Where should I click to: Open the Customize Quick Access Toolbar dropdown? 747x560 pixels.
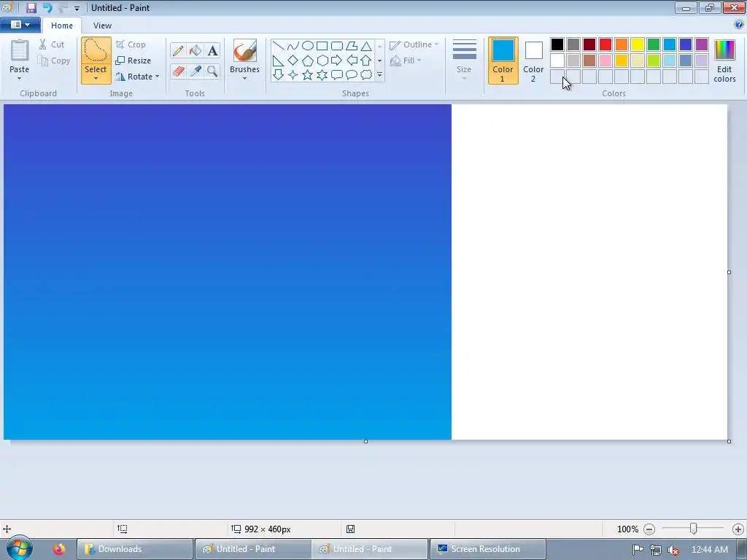77,9
